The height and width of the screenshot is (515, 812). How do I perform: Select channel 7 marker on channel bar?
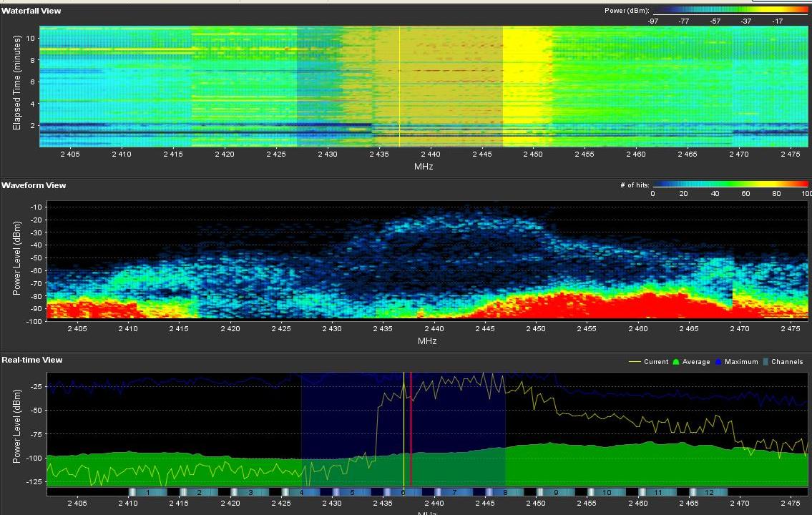click(454, 493)
